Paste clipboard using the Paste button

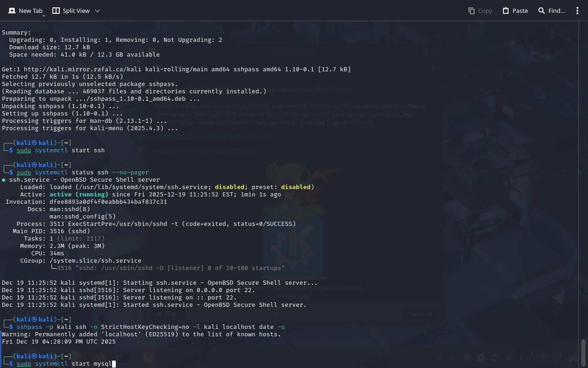pos(515,11)
